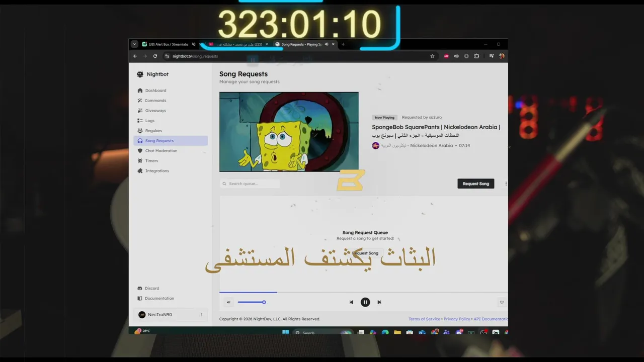Open Documentation from the sidebar
This screenshot has height=362, width=644.
click(x=170, y=298)
